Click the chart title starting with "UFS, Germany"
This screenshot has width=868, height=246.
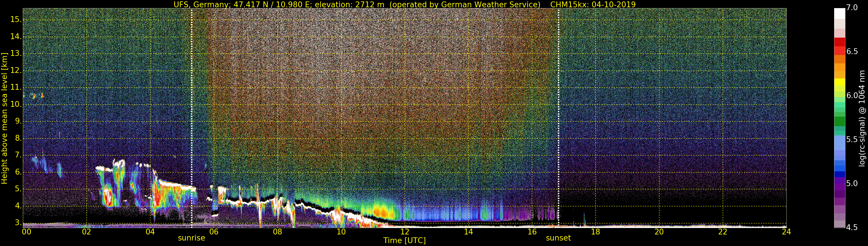404,4
